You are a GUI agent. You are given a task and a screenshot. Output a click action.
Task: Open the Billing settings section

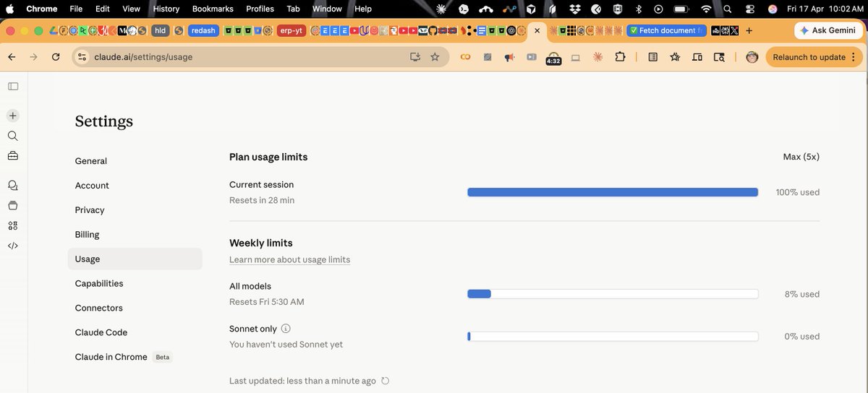88,235
